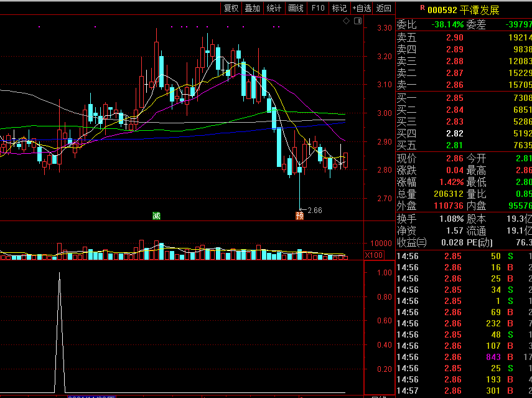Select 卖五 price 2.90

tap(455, 38)
